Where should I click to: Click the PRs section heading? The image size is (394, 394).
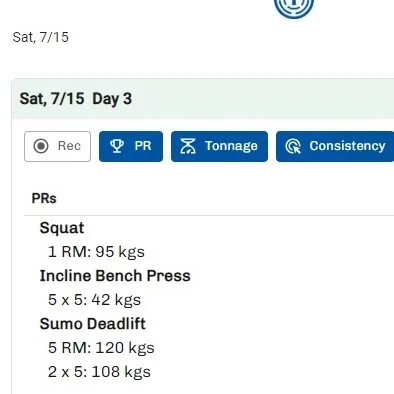(x=44, y=198)
